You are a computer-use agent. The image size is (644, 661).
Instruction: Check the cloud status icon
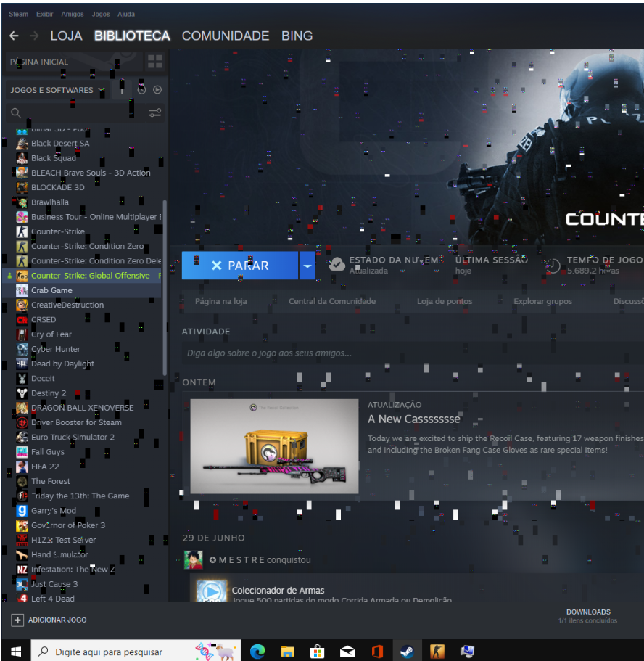[x=337, y=265]
